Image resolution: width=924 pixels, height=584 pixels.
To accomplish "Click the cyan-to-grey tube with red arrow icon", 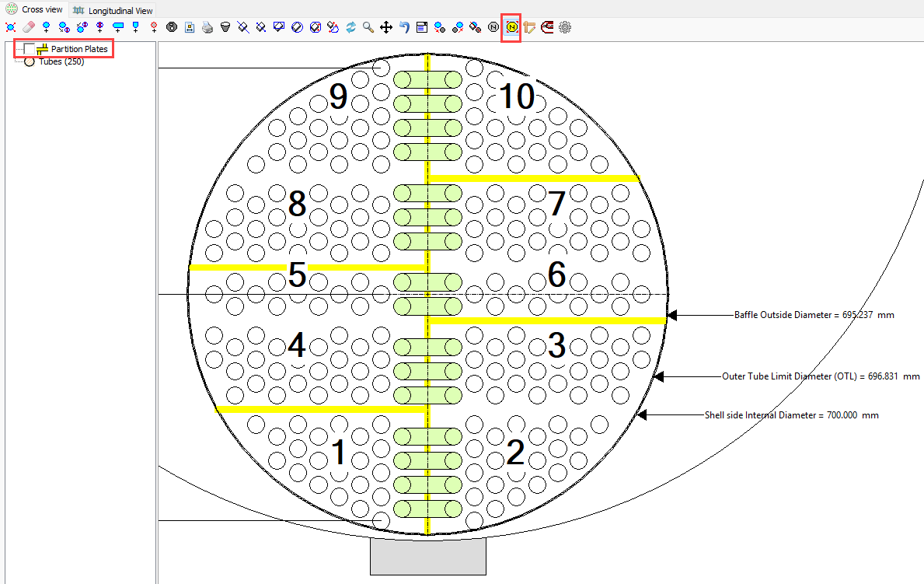I will pyautogui.click(x=440, y=27).
